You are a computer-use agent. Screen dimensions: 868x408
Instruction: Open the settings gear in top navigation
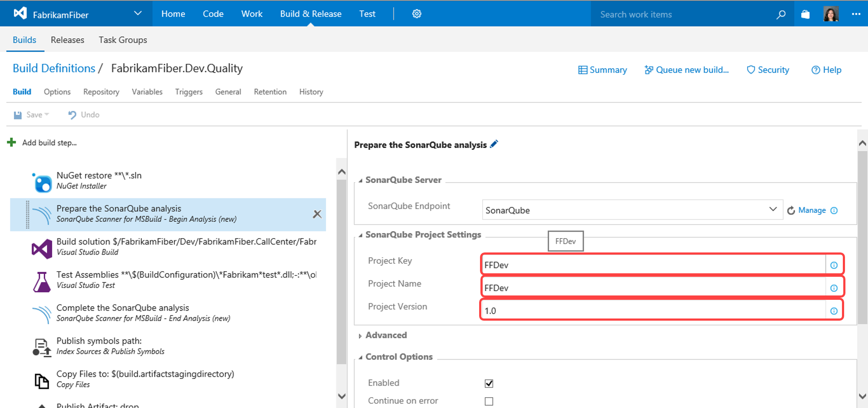pos(417,14)
